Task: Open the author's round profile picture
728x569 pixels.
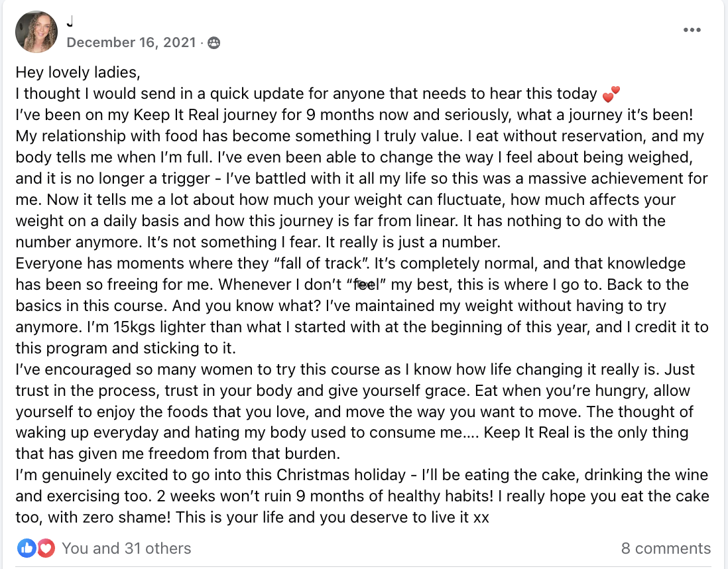Action: pos(36,32)
